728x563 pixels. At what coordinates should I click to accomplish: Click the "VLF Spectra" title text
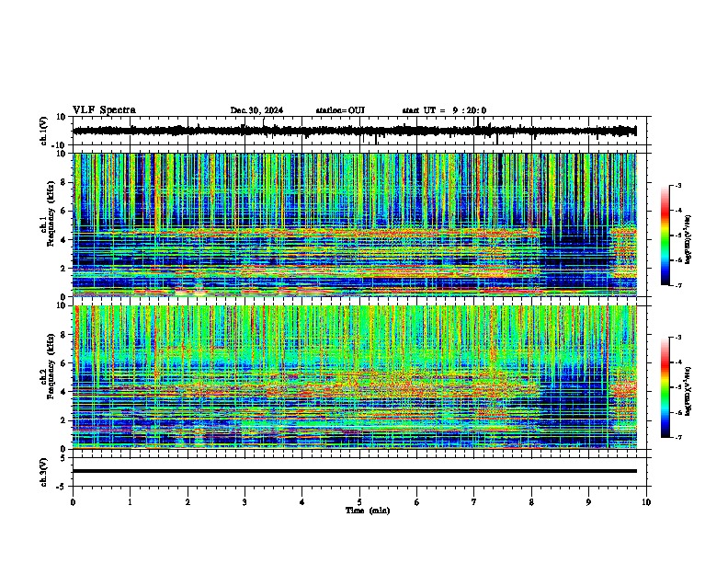pos(104,110)
